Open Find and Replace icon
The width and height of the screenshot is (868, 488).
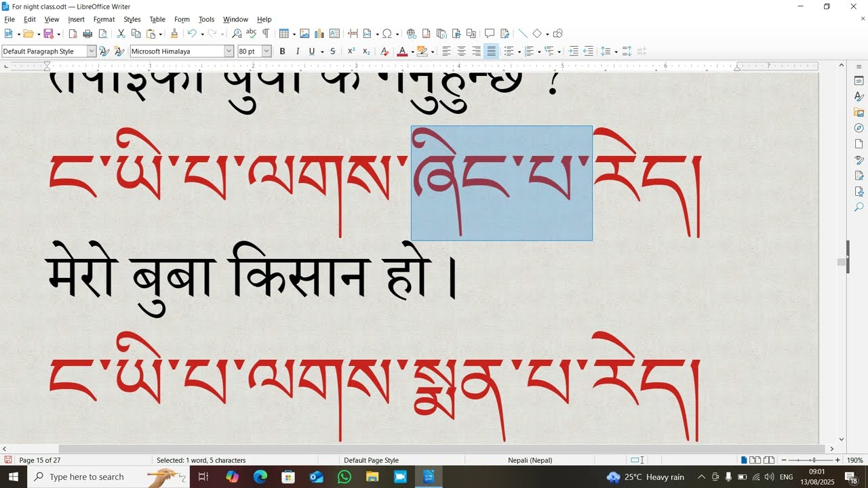237,34
